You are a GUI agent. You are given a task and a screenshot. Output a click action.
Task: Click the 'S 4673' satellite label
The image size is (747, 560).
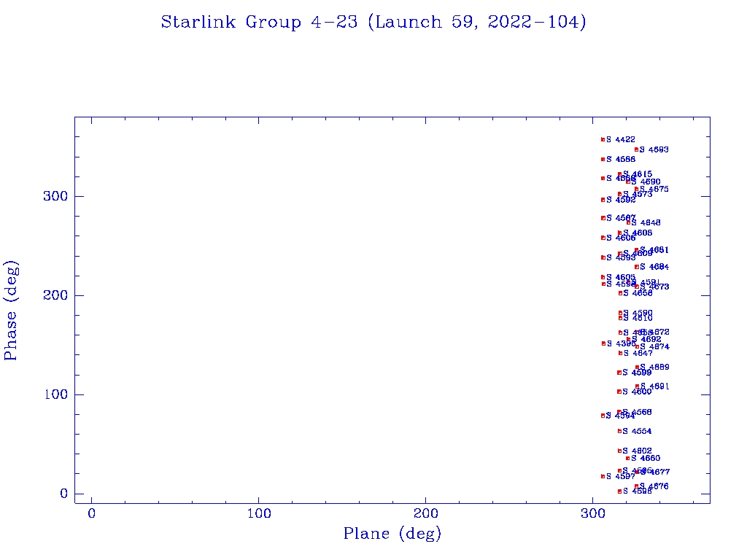point(654,287)
